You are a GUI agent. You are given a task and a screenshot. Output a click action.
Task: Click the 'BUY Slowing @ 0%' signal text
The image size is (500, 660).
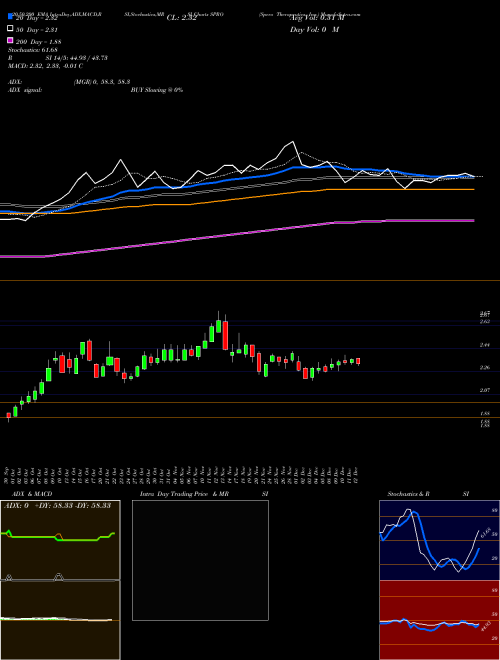157,90
